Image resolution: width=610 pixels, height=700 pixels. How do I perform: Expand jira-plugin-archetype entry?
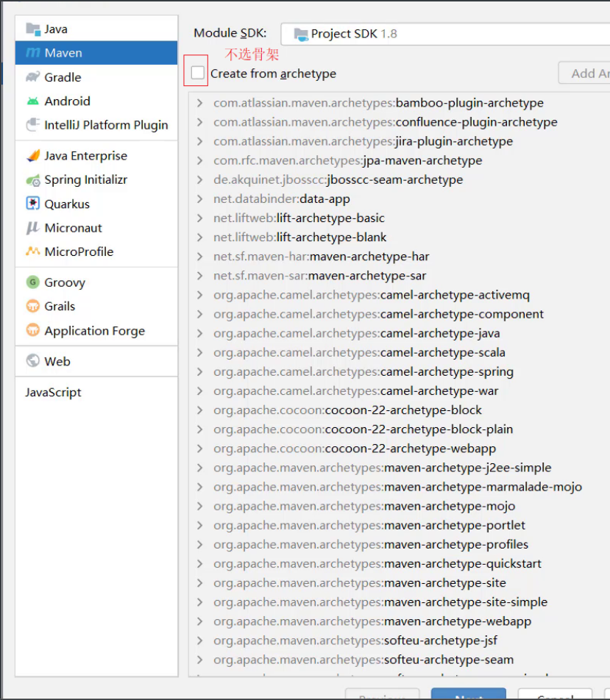[x=199, y=141]
